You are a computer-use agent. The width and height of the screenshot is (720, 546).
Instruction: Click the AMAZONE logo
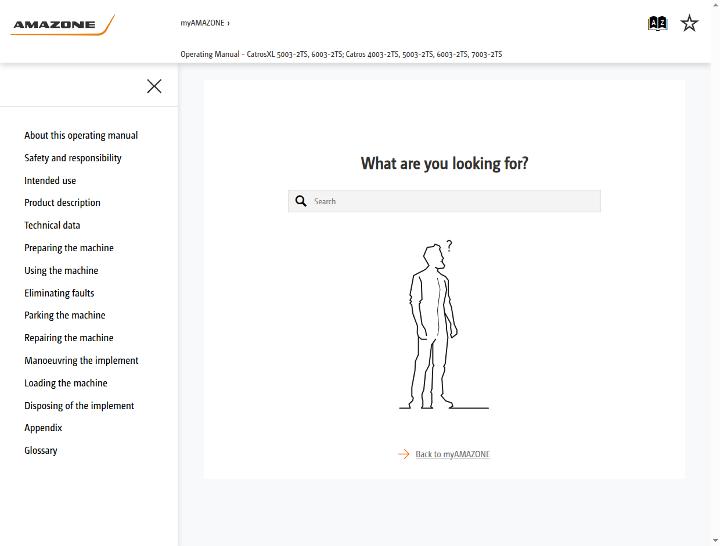62,25
